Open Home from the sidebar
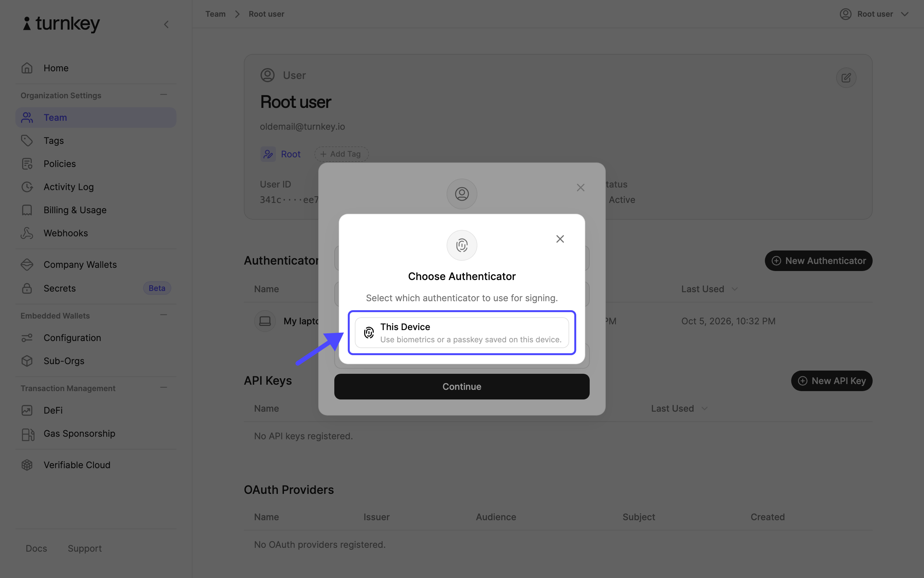The image size is (924, 578). click(96, 68)
